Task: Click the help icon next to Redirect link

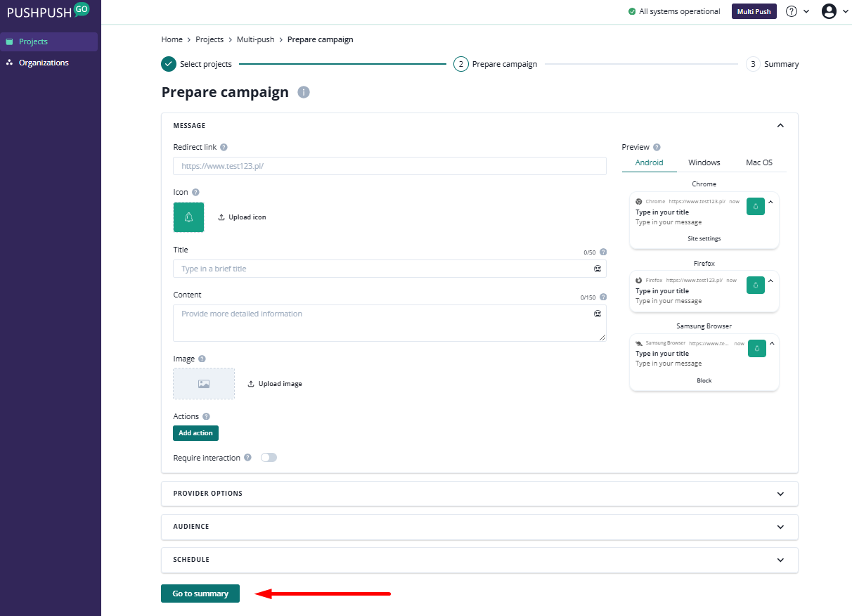Action: [224, 148]
